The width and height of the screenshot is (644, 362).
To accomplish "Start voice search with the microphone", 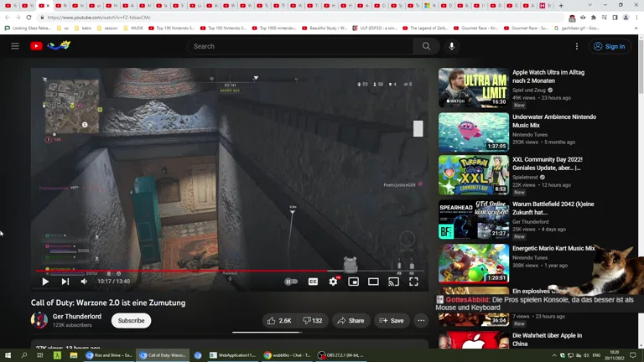I will tap(451, 46).
